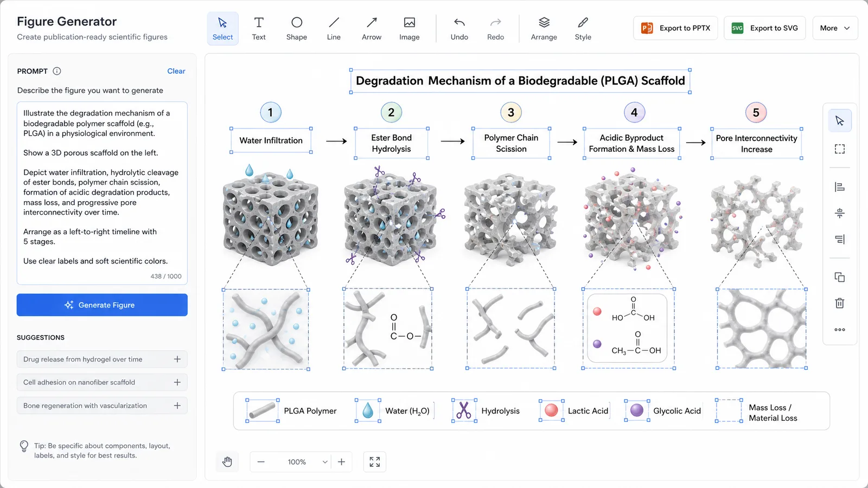The height and width of the screenshot is (488, 868).
Task: Select the interconnected pores inset
Action: click(762, 329)
